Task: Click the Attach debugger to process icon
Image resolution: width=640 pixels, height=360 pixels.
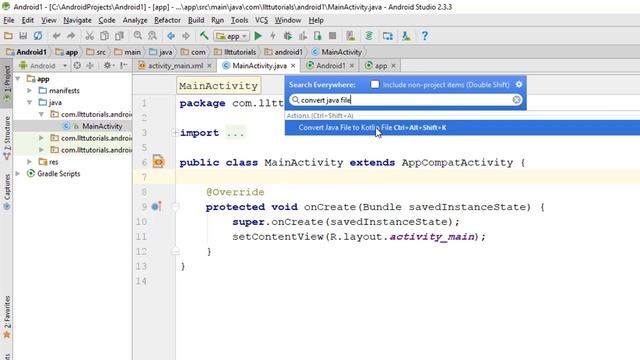Action: tap(318, 36)
